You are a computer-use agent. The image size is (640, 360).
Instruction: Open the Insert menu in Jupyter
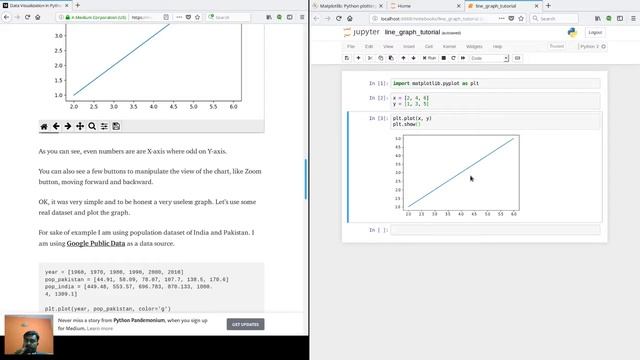pos(409,47)
